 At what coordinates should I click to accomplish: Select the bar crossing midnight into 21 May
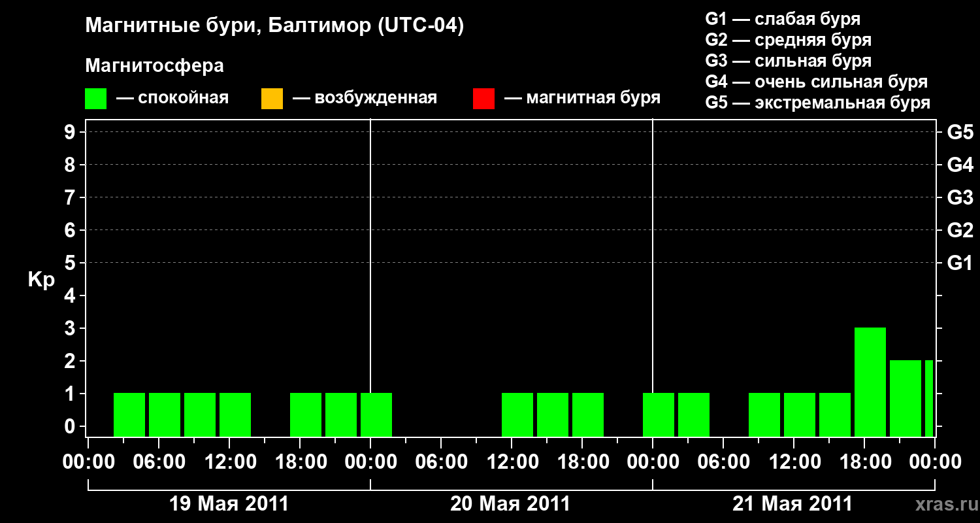coord(659,414)
